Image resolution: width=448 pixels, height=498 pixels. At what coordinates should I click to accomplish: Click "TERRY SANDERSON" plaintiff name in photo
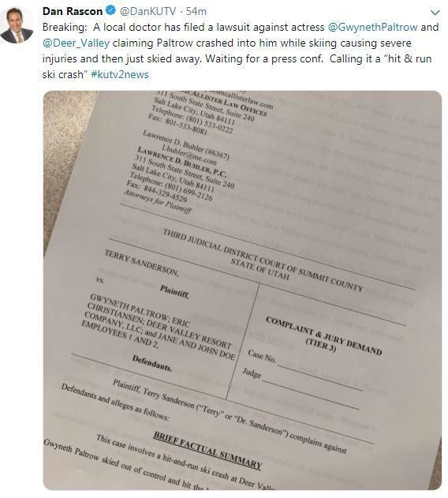coord(141,263)
